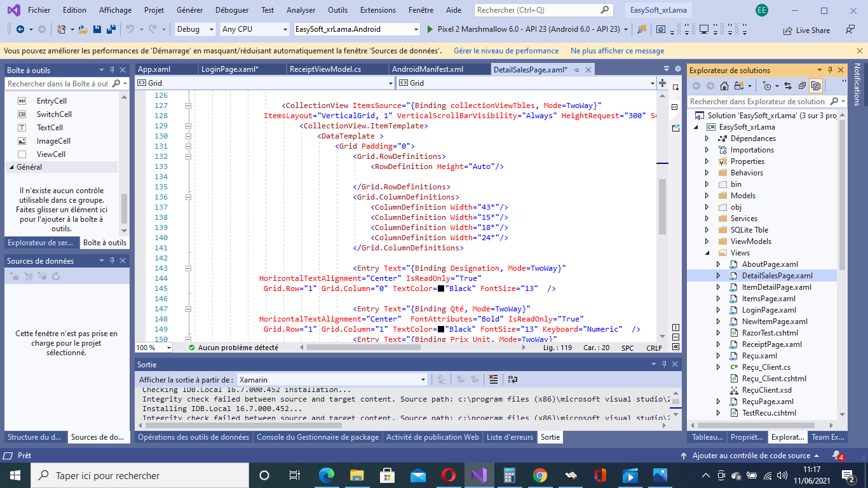868x488 pixels.
Task: Click the 'Gérer le niveau de performance' link
Action: [x=506, y=51]
